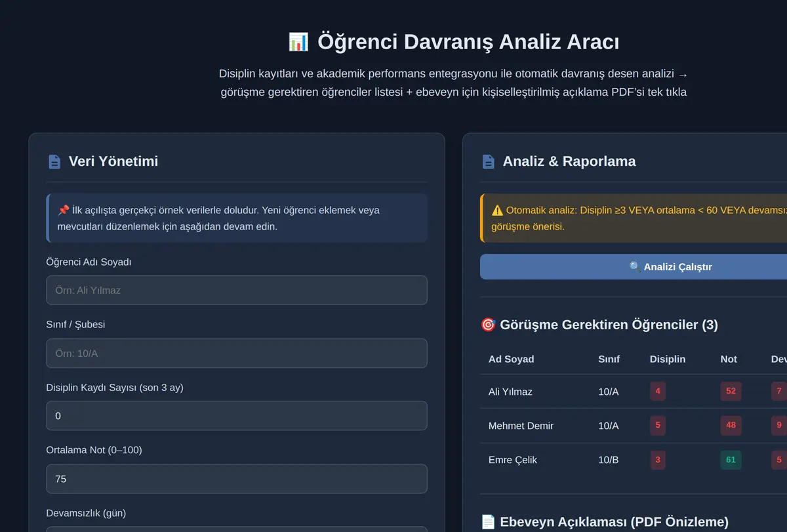The width and height of the screenshot is (787, 532).
Task: Click the Analiz & Raporlama panel heading
Action: tap(569, 161)
